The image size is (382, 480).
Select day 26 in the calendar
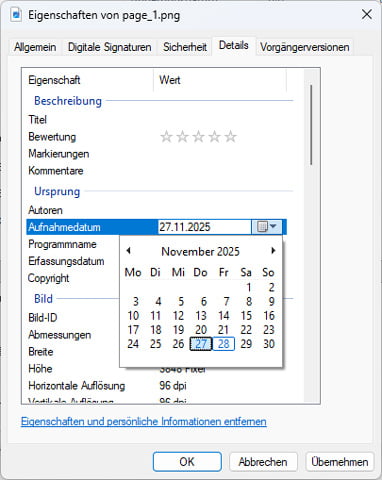click(178, 344)
